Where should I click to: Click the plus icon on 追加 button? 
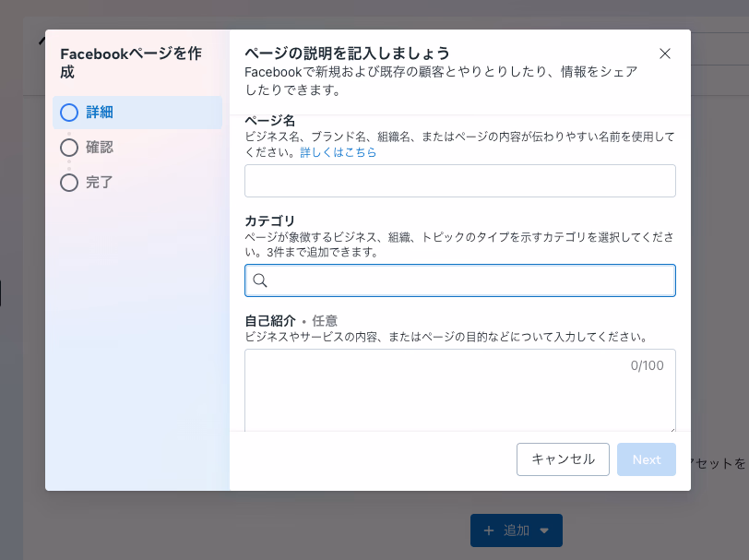click(x=489, y=530)
